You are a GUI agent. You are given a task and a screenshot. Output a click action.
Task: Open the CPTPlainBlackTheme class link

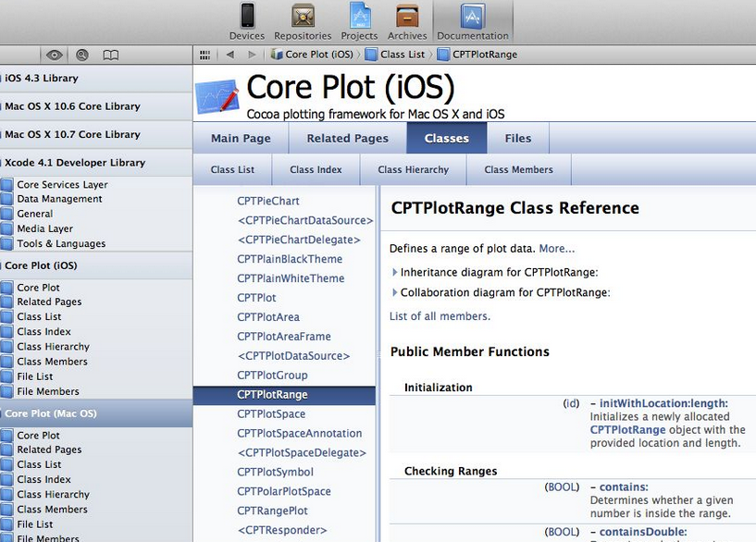click(x=290, y=259)
